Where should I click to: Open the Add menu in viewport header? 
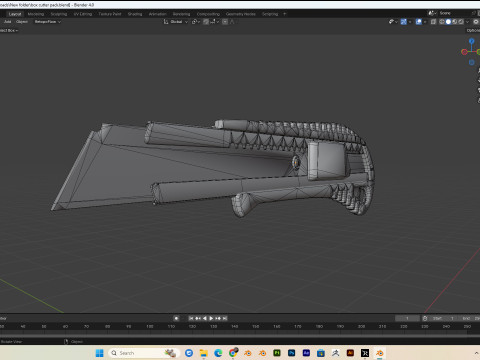pyautogui.click(x=7, y=22)
